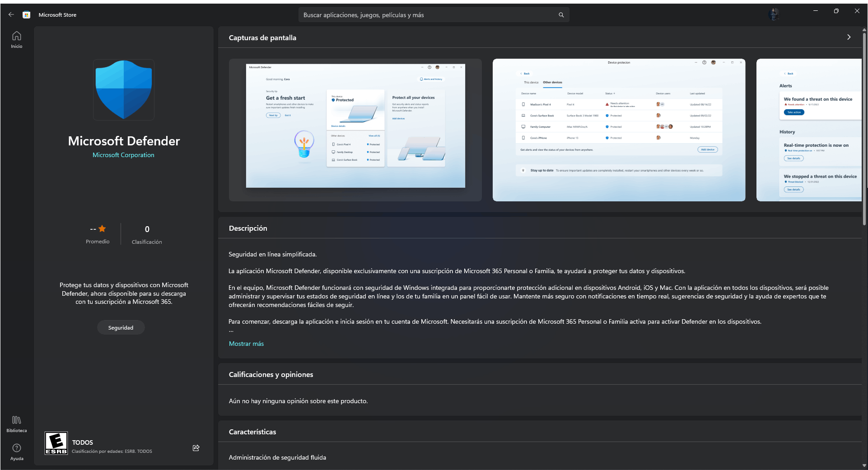This screenshot has width=868, height=470.
Task: Minimize the Microsoft Store window
Action: pos(816,11)
